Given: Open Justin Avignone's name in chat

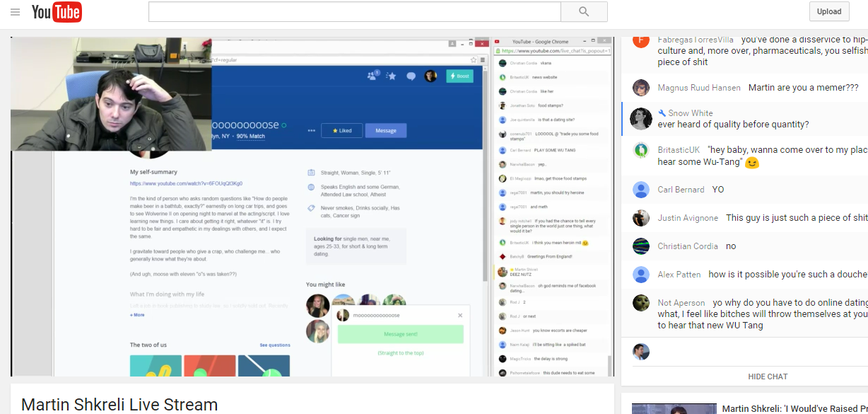Looking at the screenshot, I should [688, 218].
